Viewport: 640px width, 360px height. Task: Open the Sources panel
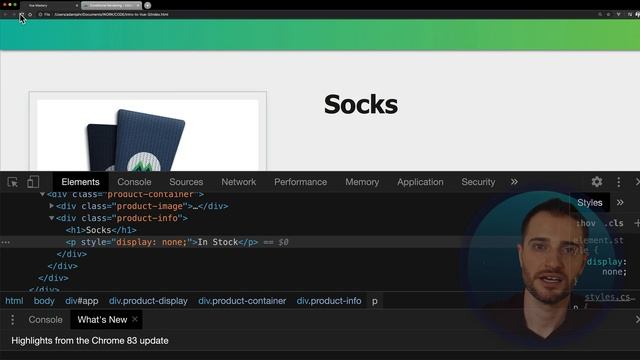186,182
